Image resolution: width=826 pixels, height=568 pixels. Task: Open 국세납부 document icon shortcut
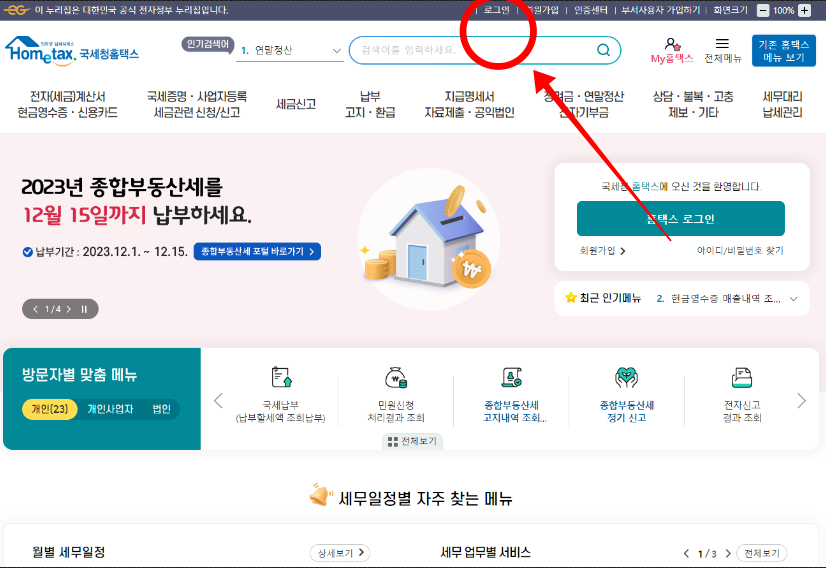pos(281,377)
